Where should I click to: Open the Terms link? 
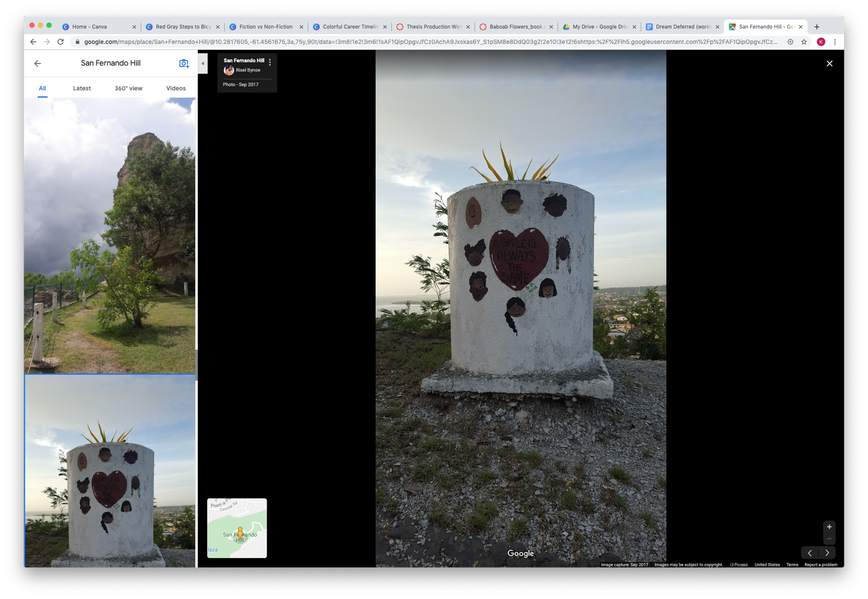tap(792, 565)
